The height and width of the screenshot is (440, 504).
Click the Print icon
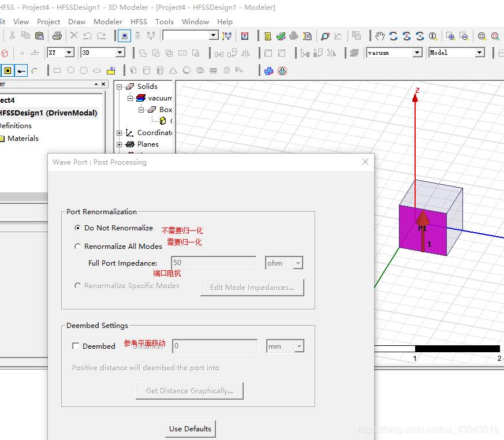click(x=57, y=36)
